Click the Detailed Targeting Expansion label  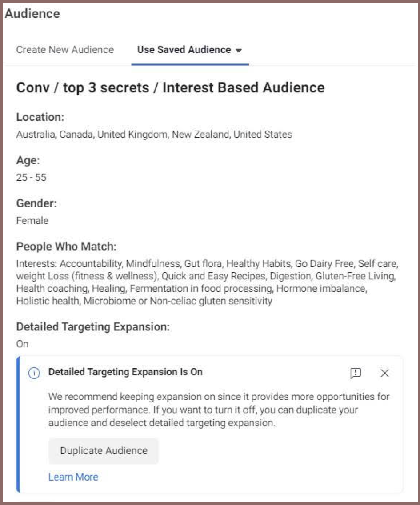93,326
